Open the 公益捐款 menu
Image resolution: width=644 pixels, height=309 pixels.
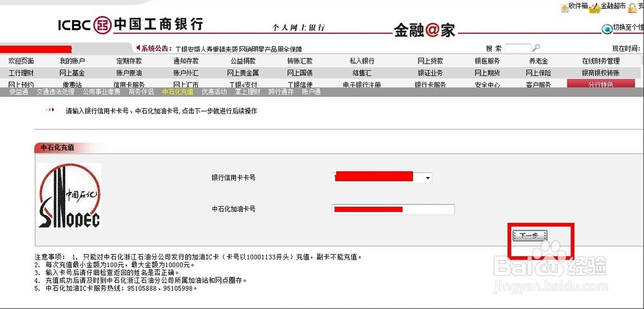[x=243, y=61]
